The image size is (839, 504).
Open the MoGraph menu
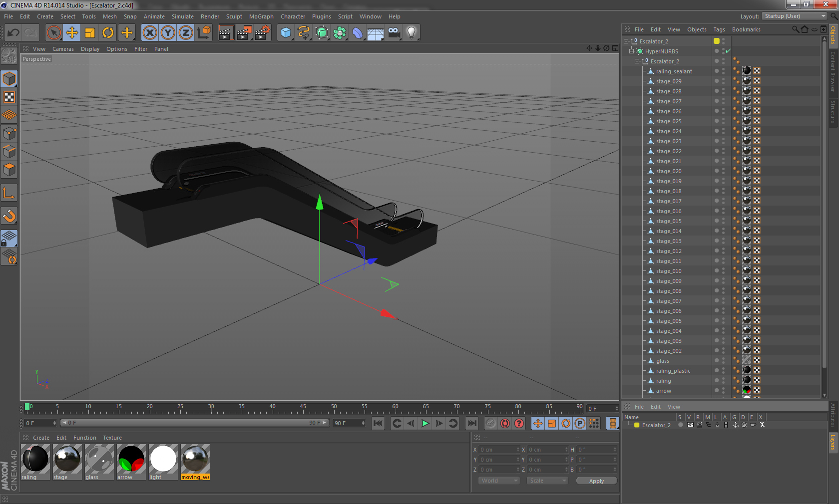(x=261, y=16)
